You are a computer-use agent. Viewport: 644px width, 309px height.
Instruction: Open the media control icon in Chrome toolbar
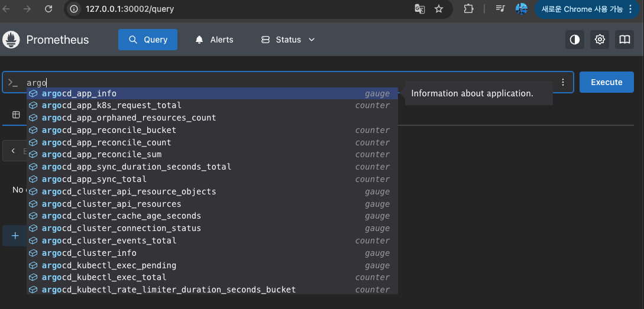500,9
